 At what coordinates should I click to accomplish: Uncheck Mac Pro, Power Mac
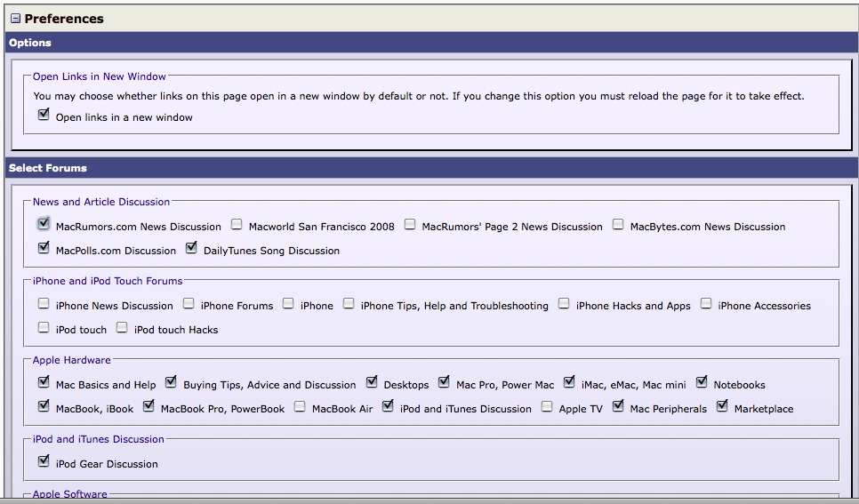point(445,382)
